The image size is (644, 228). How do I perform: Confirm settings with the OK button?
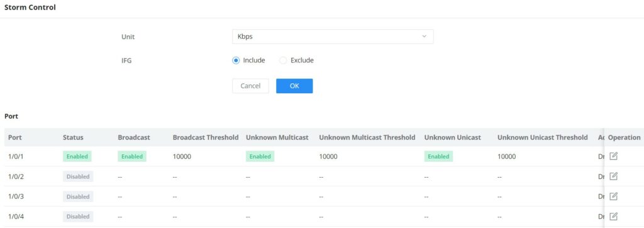point(294,86)
